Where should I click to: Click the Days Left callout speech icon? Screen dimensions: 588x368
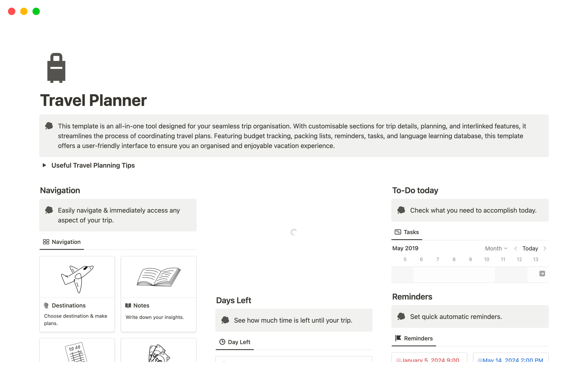coord(226,320)
